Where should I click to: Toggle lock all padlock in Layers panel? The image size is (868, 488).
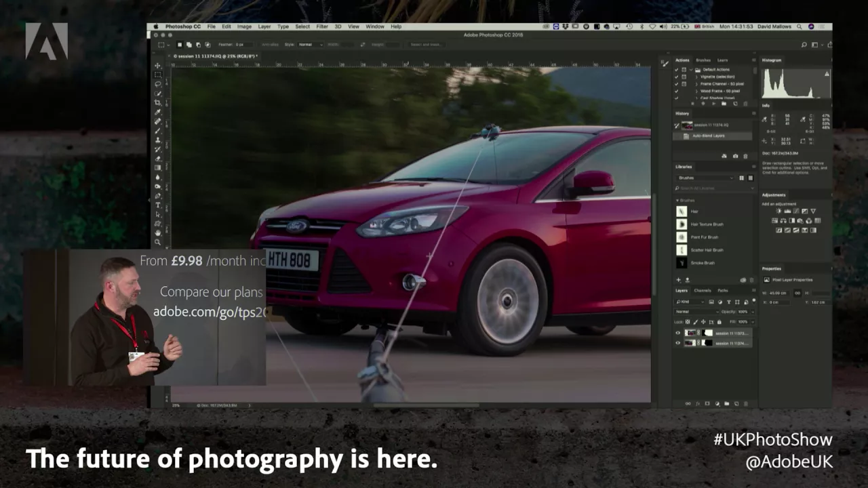719,322
